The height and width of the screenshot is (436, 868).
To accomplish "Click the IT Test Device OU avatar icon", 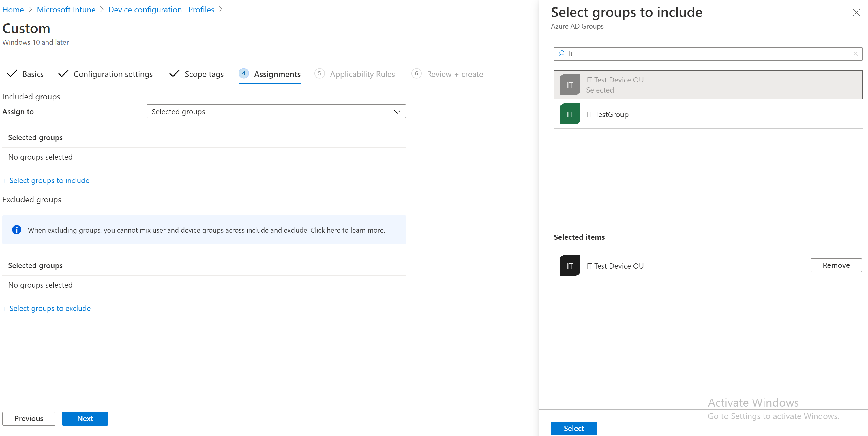I will pyautogui.click(x=569, y=84).
